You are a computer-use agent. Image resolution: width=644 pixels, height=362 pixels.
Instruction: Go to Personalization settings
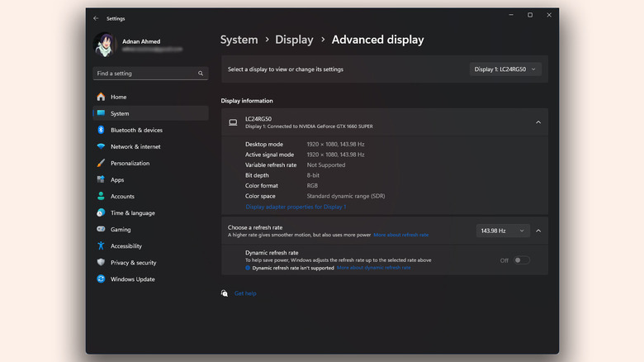tap(130, 163)
